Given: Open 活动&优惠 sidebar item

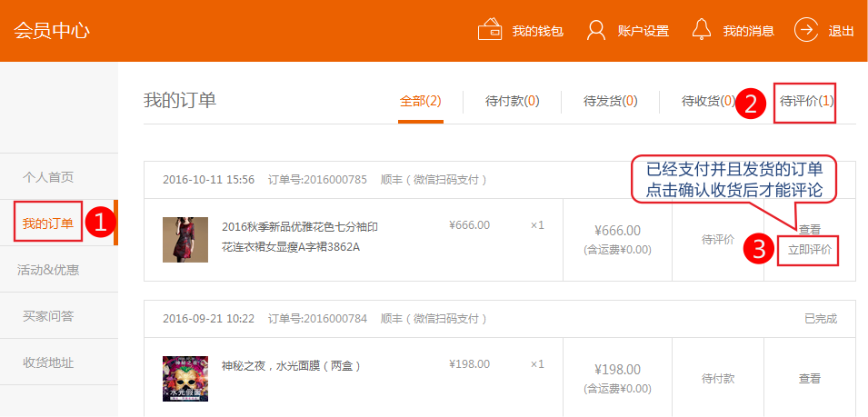Looking at the screenshot, I should [x=48, y=270].
